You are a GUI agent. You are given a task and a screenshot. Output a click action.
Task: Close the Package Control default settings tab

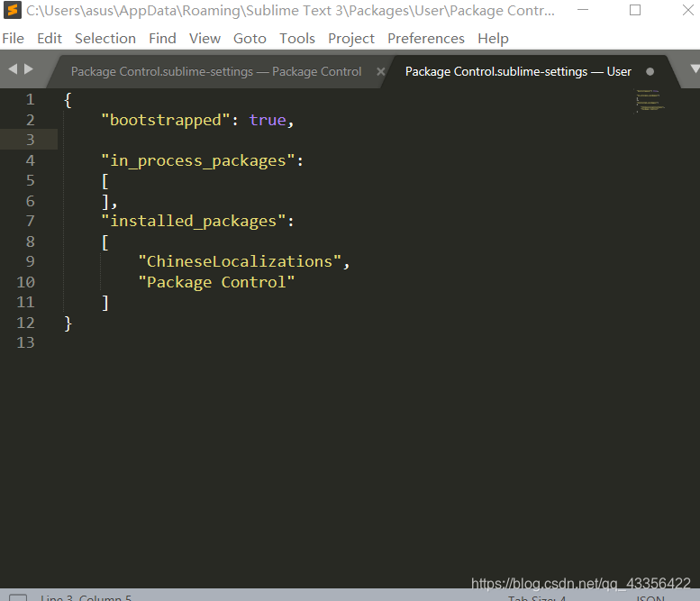[x=381, y=71]
